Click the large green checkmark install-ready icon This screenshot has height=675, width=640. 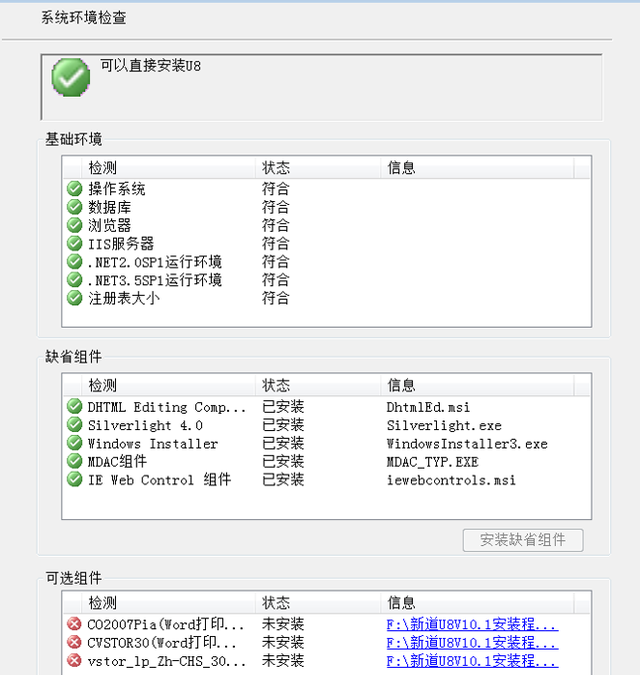coord(71,77)
